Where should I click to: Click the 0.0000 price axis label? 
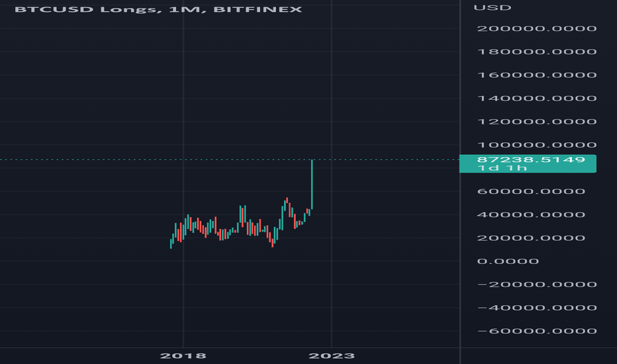[x=508, y=261]
